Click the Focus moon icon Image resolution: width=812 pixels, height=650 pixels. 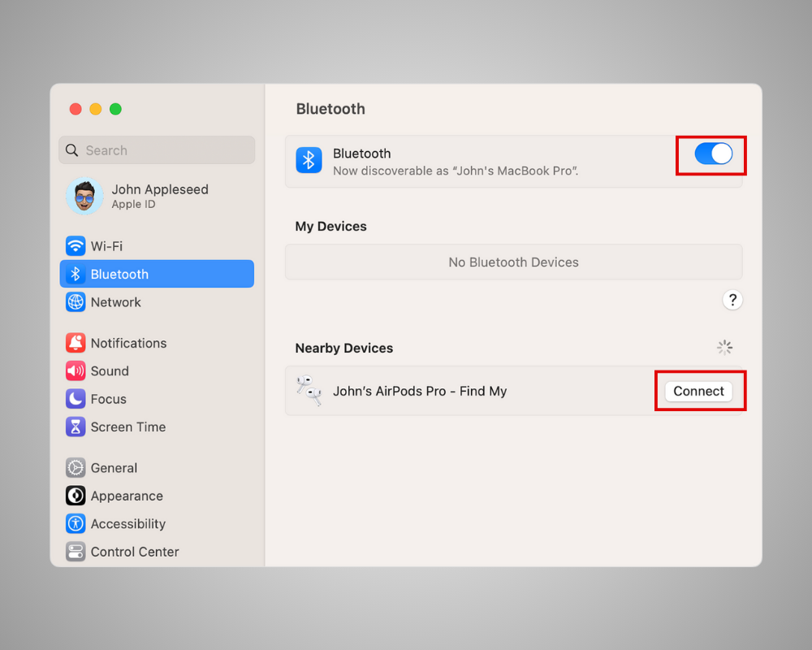pyautogui.click(x=76, y=399)
